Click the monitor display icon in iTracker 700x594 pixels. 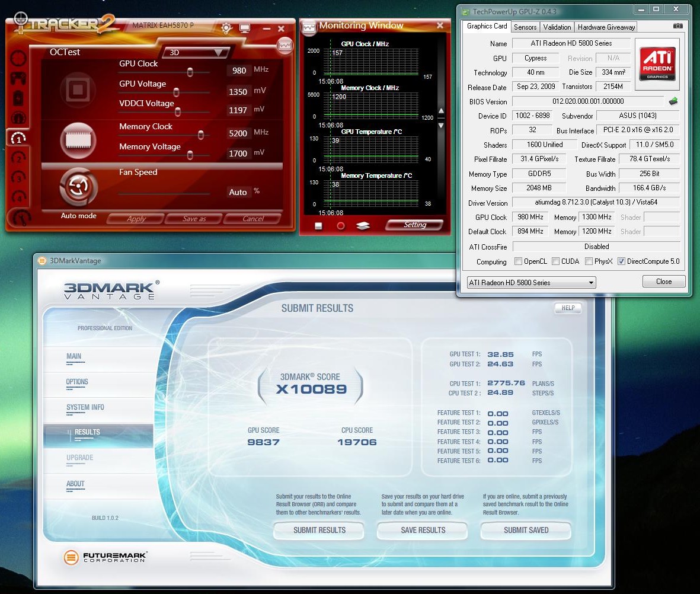(245, 28)
